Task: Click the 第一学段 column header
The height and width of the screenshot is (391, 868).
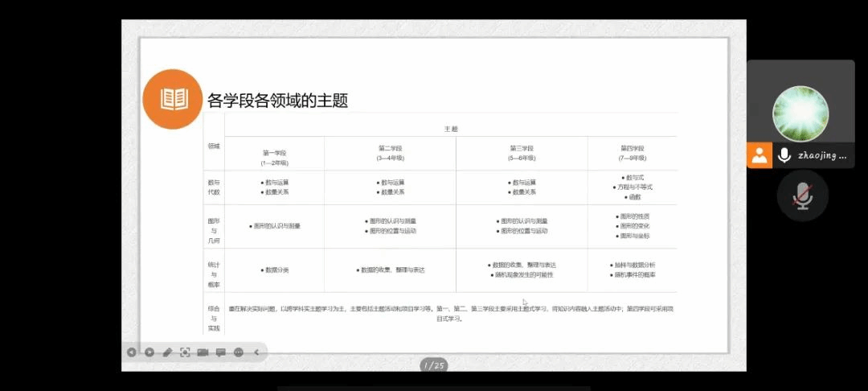Action: [274, 153]
